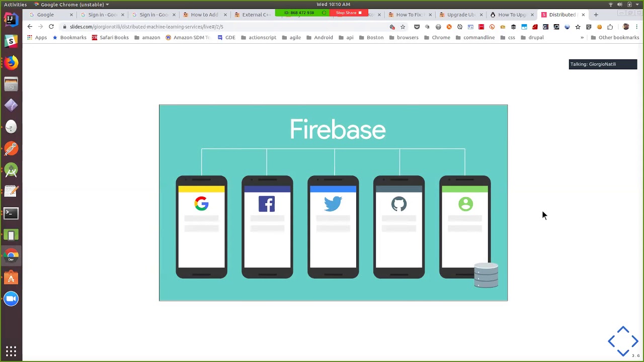Open the Apps shortcut in bookmarks bar
The height and width of the screenshot is (362, 644).
pos(37,38)
